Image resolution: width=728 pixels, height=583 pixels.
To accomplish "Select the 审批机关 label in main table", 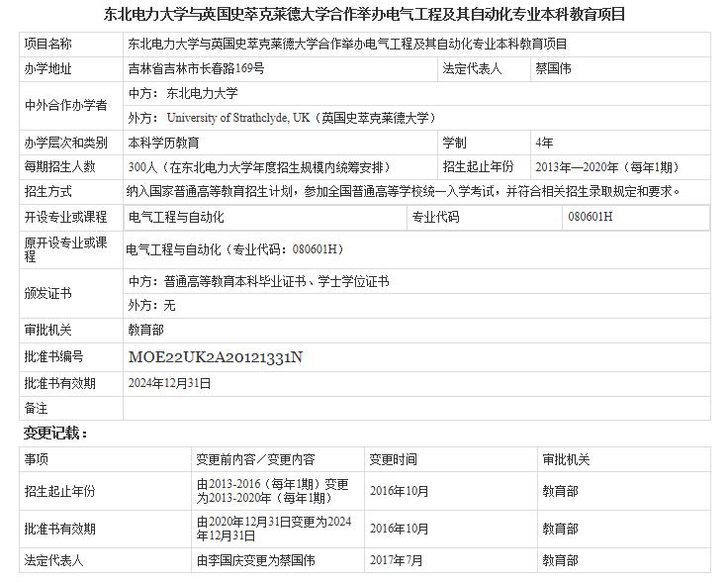I will click(x=47, y=331).
